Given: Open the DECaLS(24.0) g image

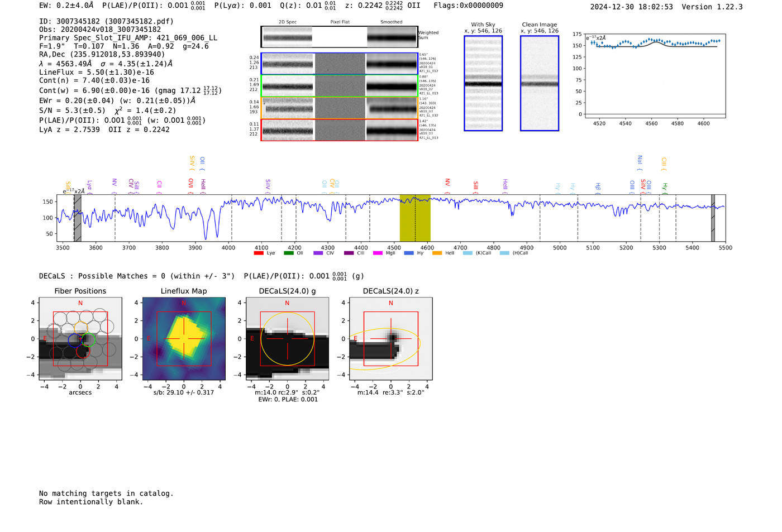Looking at the screenshot, I should (288, 339).
